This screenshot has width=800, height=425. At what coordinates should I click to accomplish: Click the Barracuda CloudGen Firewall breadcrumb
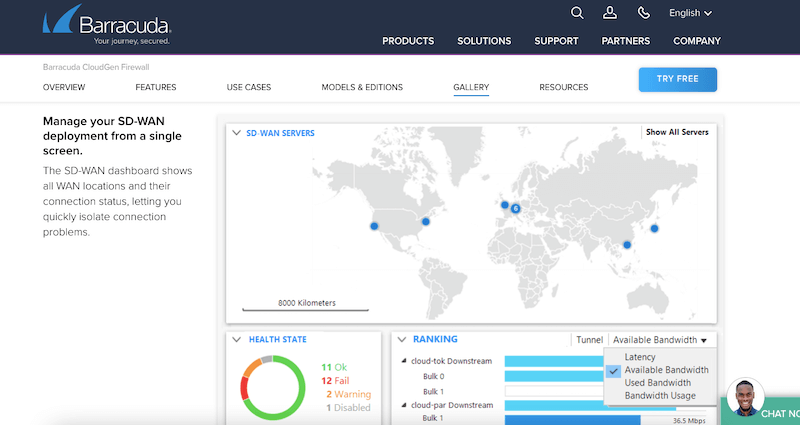96,67
